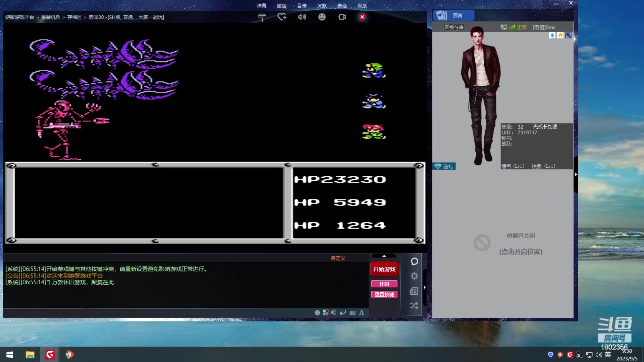Viewport: 644px width, 362px height.
Task: Click the smiley face silence icon
Action: [322, 17]
